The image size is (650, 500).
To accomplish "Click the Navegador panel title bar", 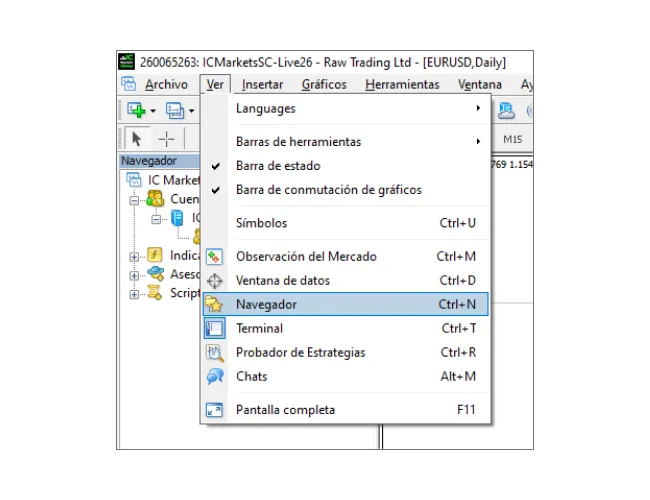I will 160,161.
